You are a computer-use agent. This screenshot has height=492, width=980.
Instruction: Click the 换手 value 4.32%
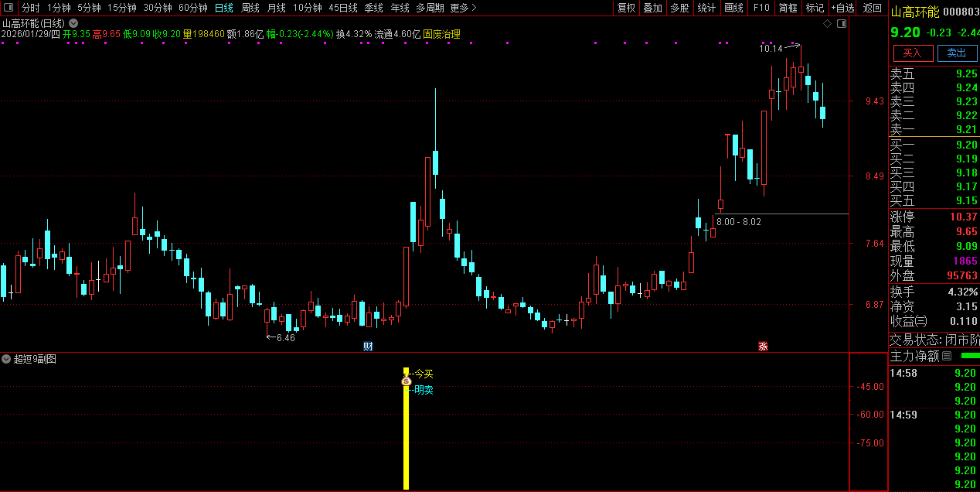[963, 292]
